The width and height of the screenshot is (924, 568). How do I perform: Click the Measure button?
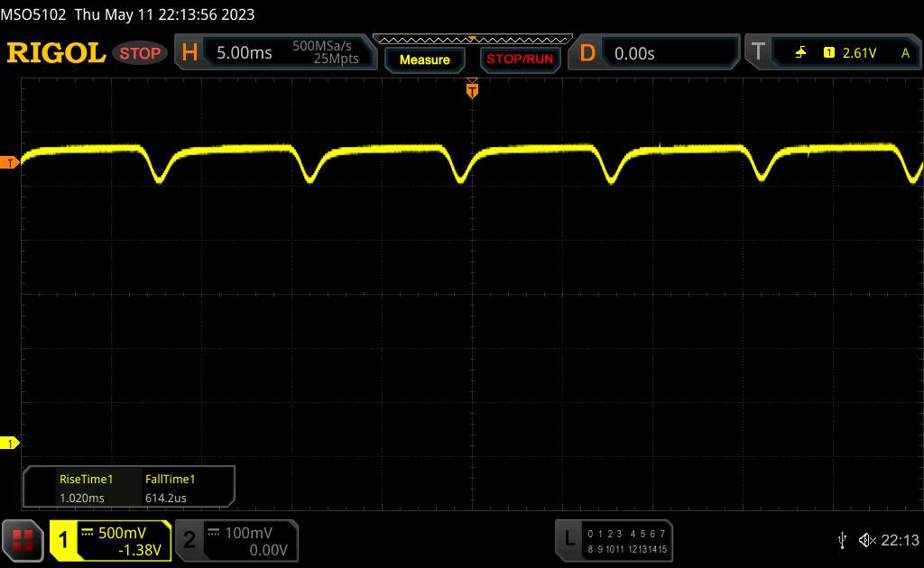coord(424,60)
